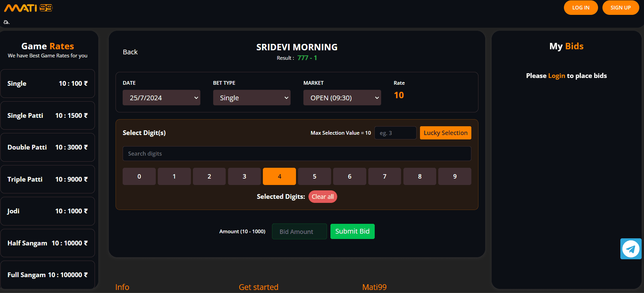This screenshot has height=293, width=644.
Task: Focus the max selection value field
Action: point(395,133)
